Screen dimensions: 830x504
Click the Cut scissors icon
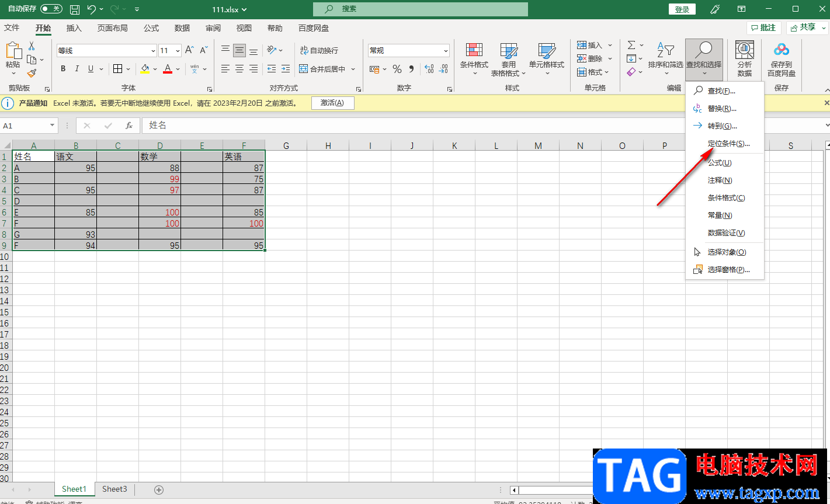point(32,46)
